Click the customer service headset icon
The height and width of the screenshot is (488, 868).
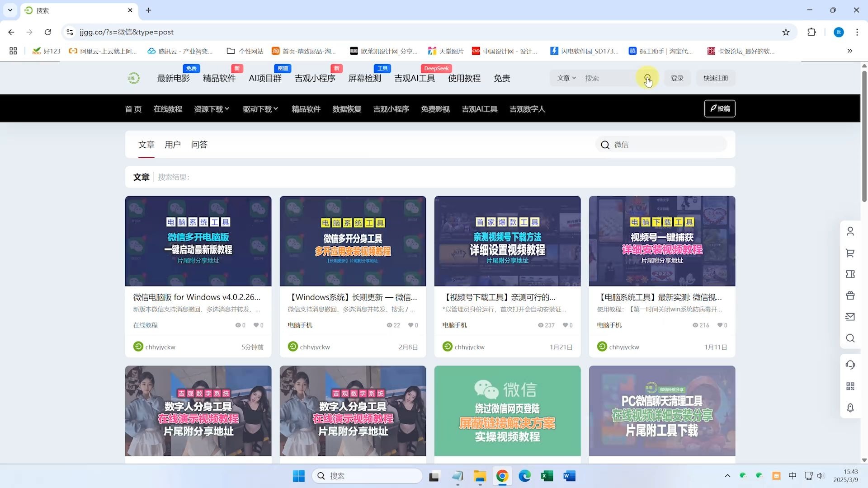[x=850, y=365]
